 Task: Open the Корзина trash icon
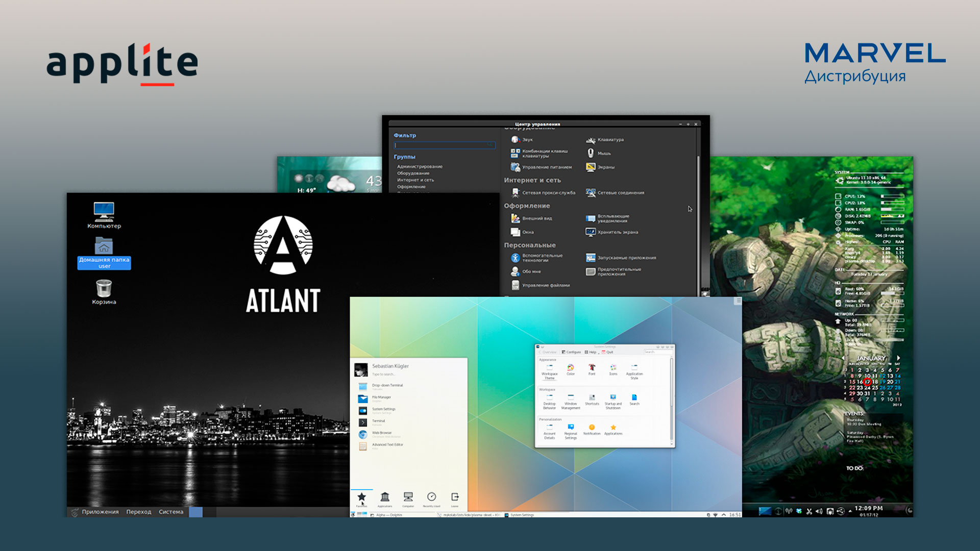click(104, 291)
